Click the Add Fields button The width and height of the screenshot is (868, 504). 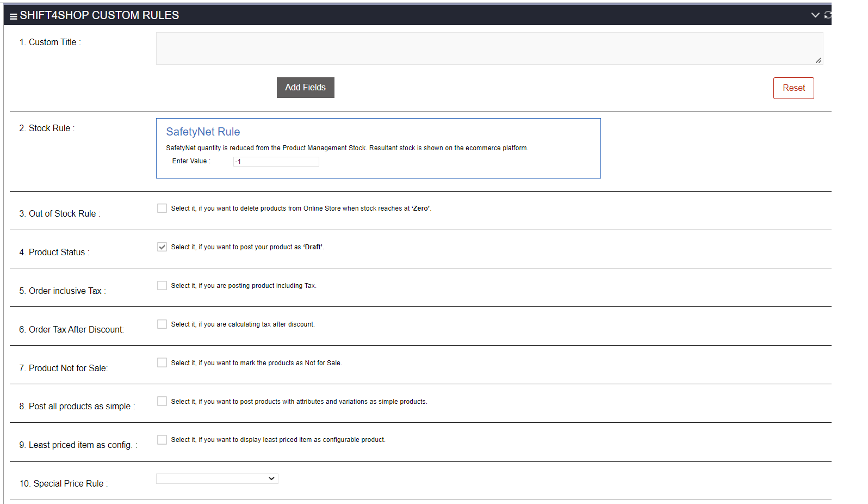click(x=306, y=88)
